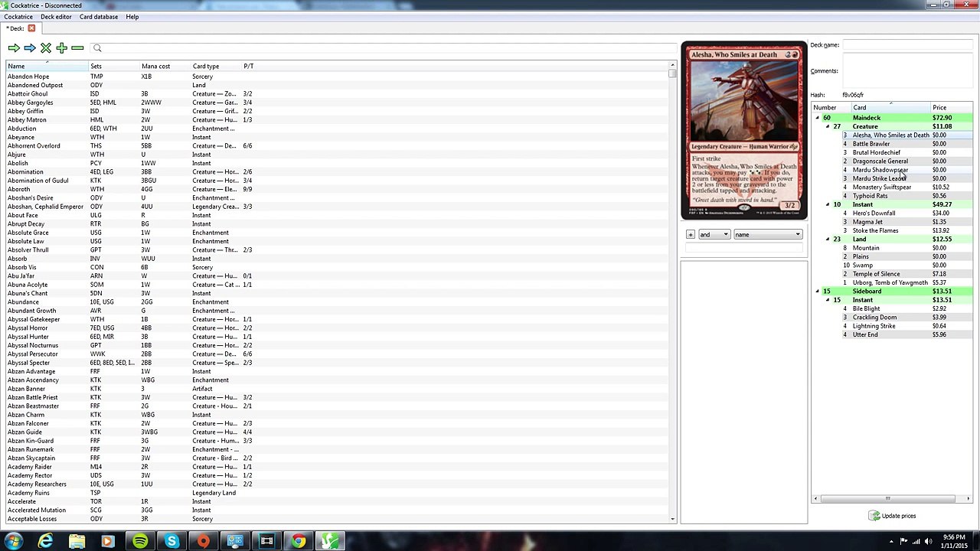Sort deck list by Number column
Screen dimensions: 980x551
coord(831,108)
